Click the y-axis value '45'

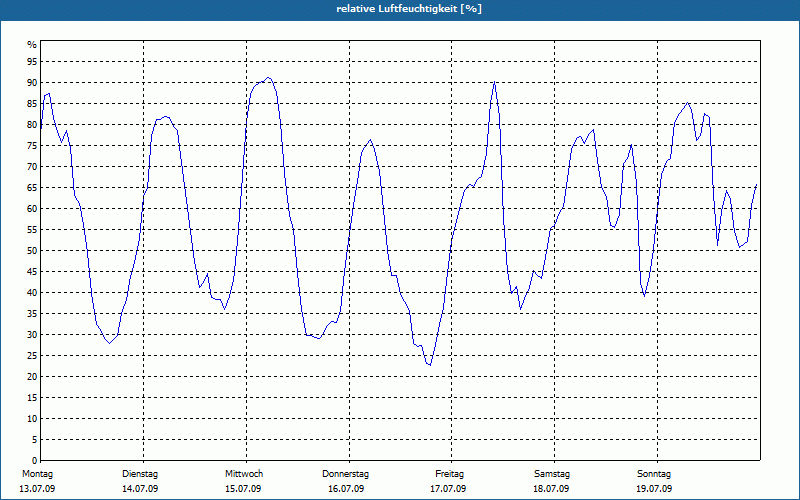pos(32,271)
